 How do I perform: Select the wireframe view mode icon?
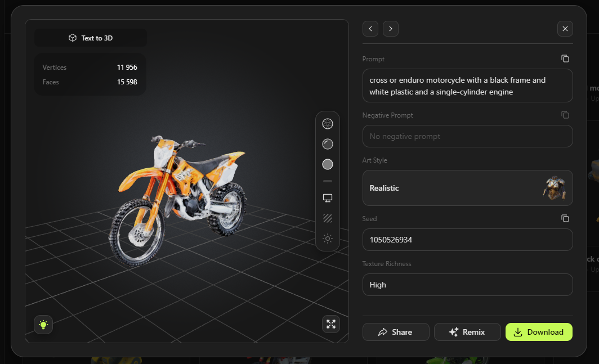coord(328,124)
